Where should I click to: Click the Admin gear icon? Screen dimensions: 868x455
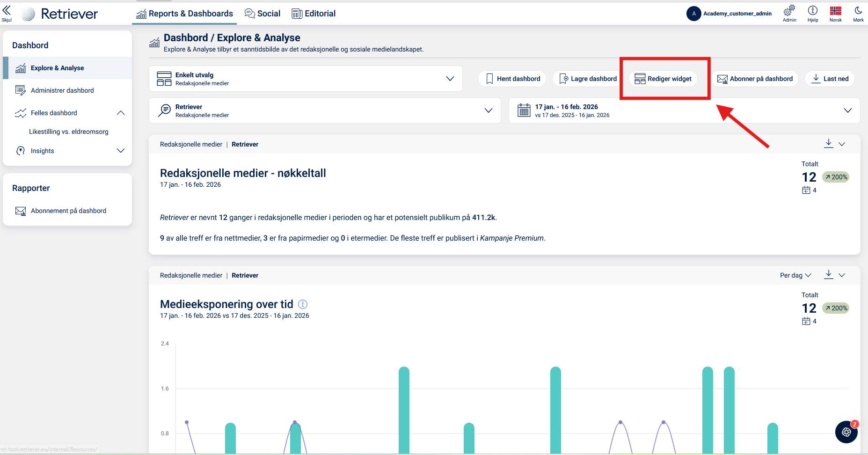(x=789, y=11)
